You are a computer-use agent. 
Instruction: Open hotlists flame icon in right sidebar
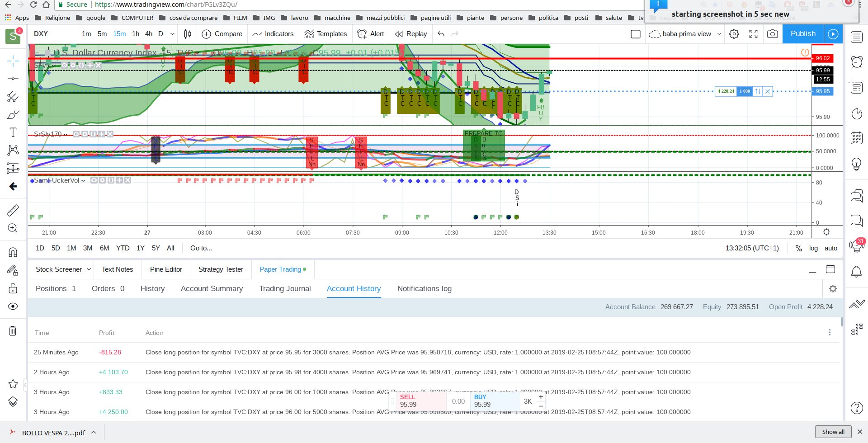[857, 113]
